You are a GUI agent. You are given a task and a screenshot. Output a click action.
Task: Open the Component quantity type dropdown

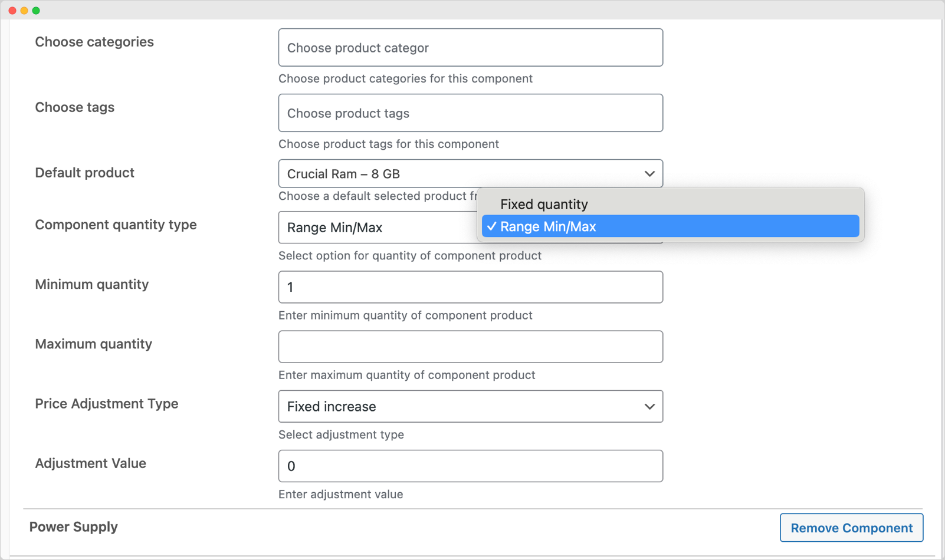tap(378, 228)
